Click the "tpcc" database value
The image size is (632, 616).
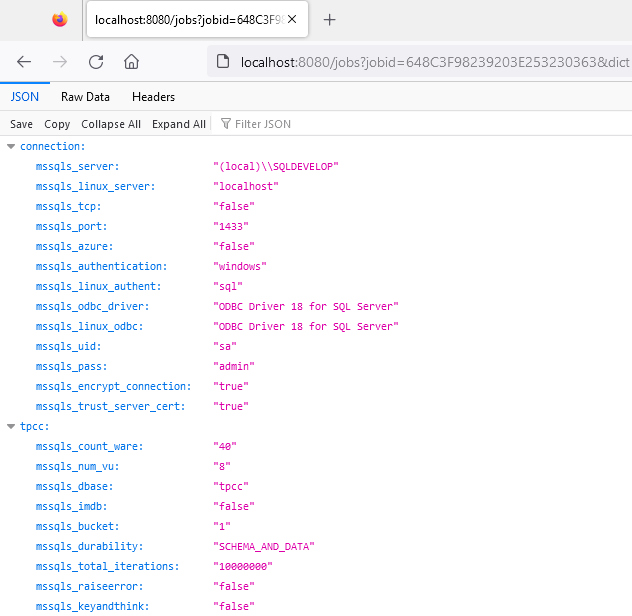tap(231, 486)
